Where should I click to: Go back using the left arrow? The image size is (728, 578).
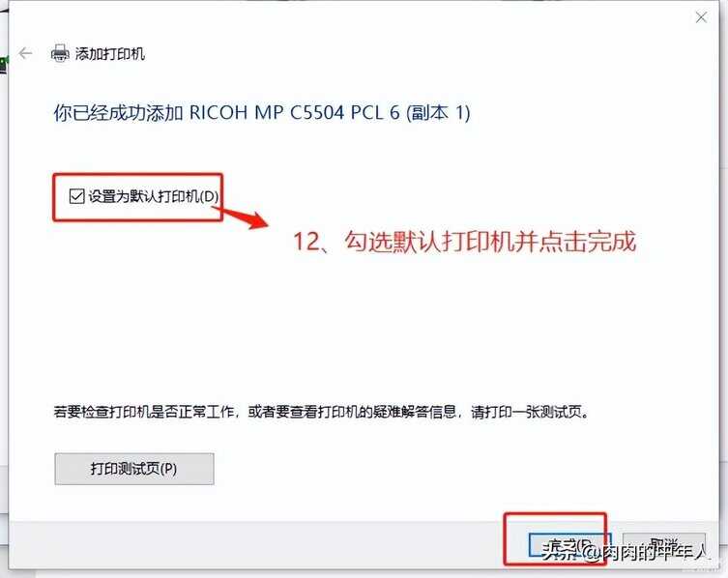point(25,53)
